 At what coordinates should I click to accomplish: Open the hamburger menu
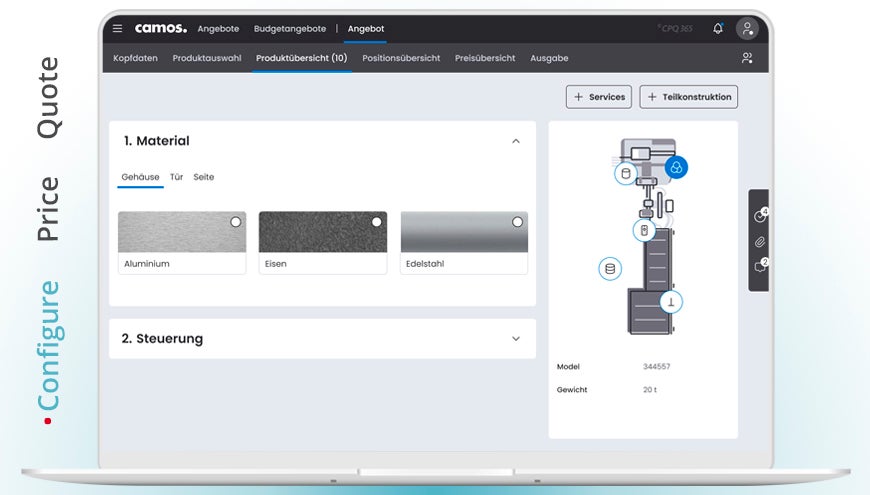pos(117,29)
